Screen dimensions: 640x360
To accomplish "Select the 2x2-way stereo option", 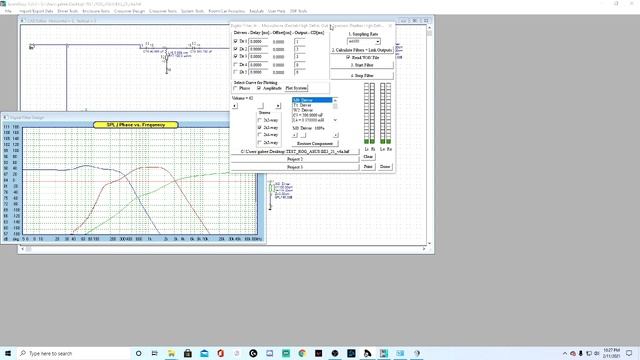I will pyautogui.click(x=260, y=120).
